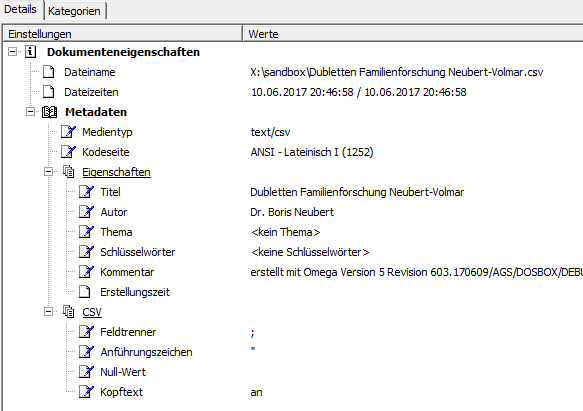Viewport: 583px width, 411px height.
Task: Click the edit icon beside Feldtrenner
Action: (x=86, y=332)
